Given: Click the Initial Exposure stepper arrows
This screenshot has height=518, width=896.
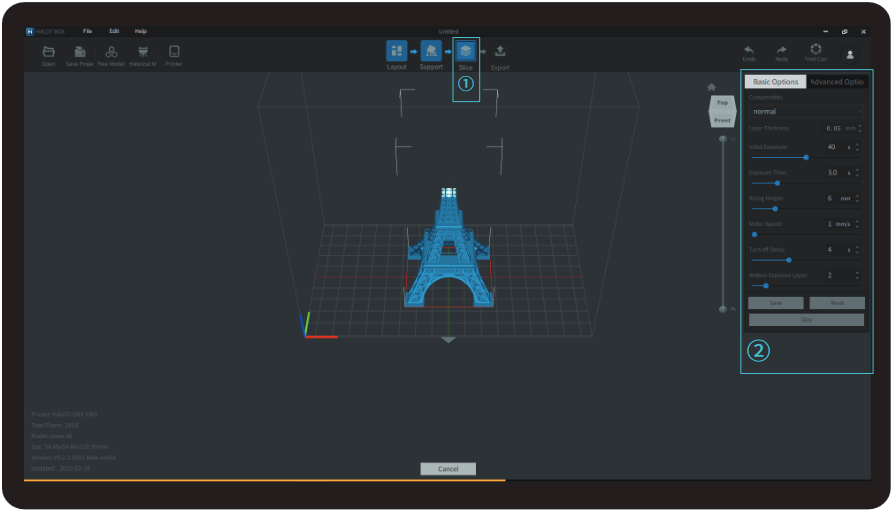Looking at the screenshot, I should (857, 147).
